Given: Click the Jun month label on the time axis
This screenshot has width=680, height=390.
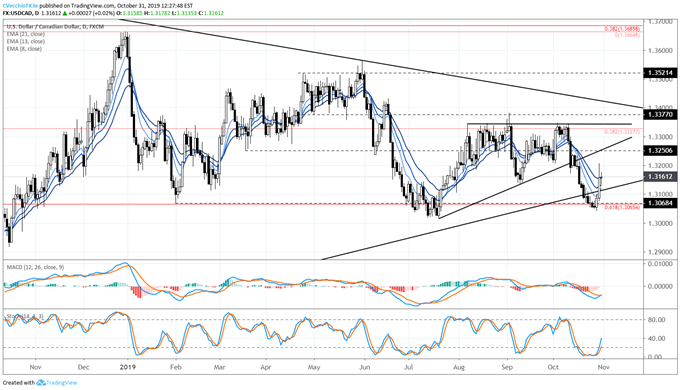Looking at the screenshot, I should (365, 367).
